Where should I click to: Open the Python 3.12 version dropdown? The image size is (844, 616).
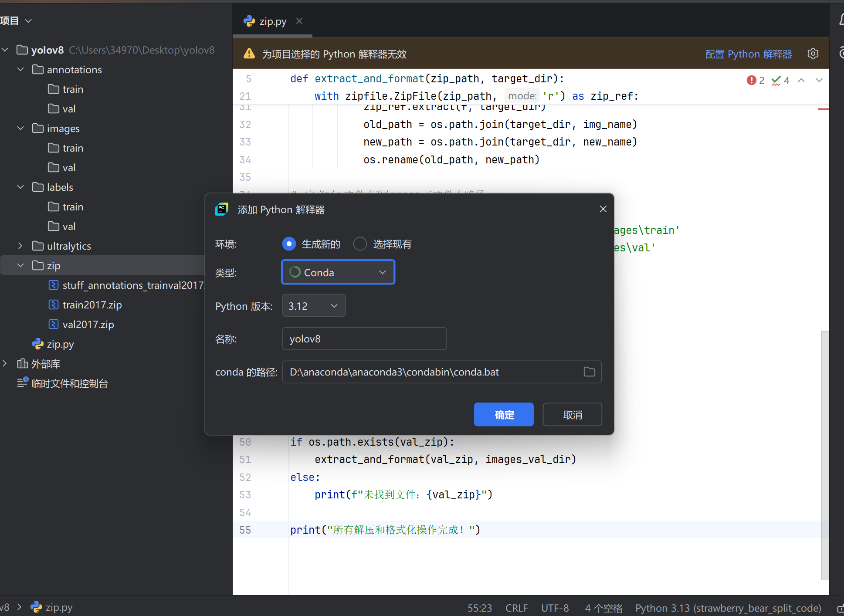click(314, 306)
